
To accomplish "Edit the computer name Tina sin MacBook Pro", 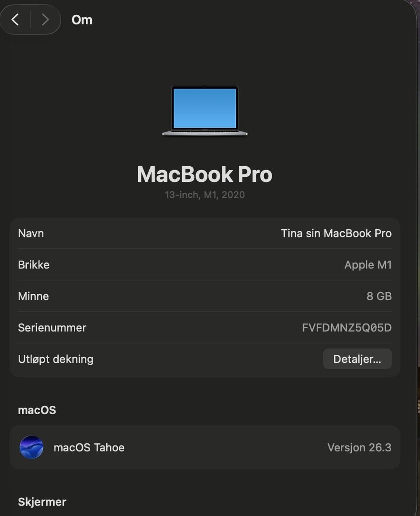I will pos(336,234).
